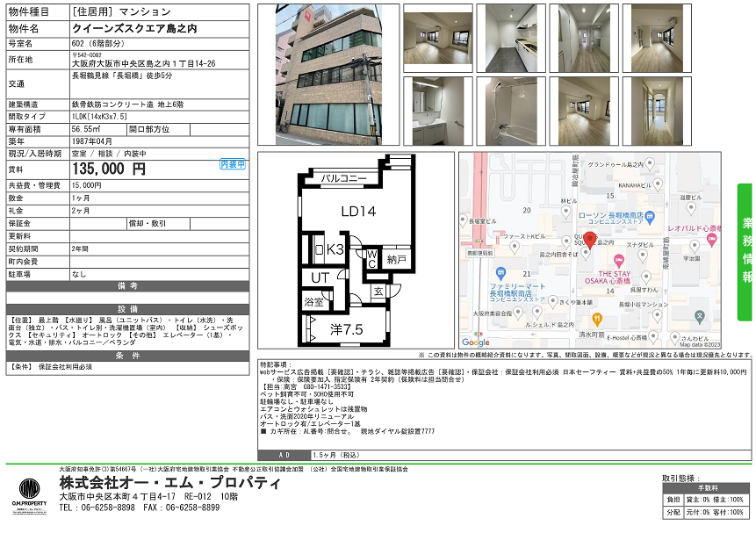Click the O.M.PROPERTY company logo
Image resolution: width=756 pixels, height=533 pixels.
[29, 496]
